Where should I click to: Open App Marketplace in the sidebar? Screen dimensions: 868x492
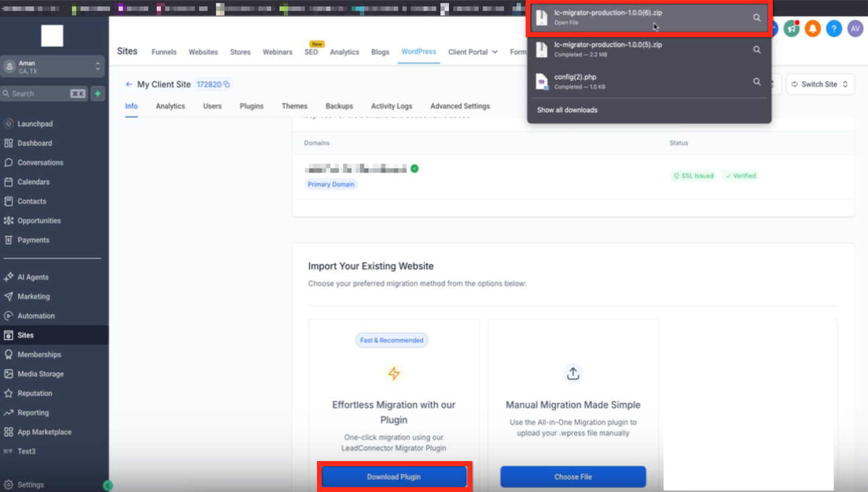[44, 432]
